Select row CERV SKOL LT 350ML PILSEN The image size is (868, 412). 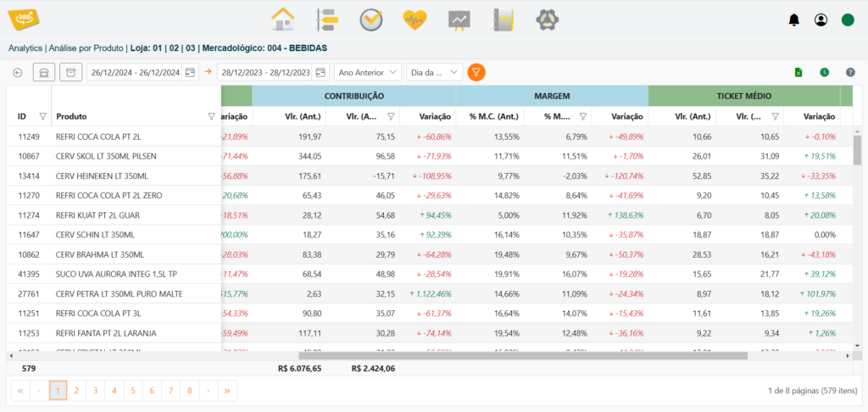coord(430,156)
